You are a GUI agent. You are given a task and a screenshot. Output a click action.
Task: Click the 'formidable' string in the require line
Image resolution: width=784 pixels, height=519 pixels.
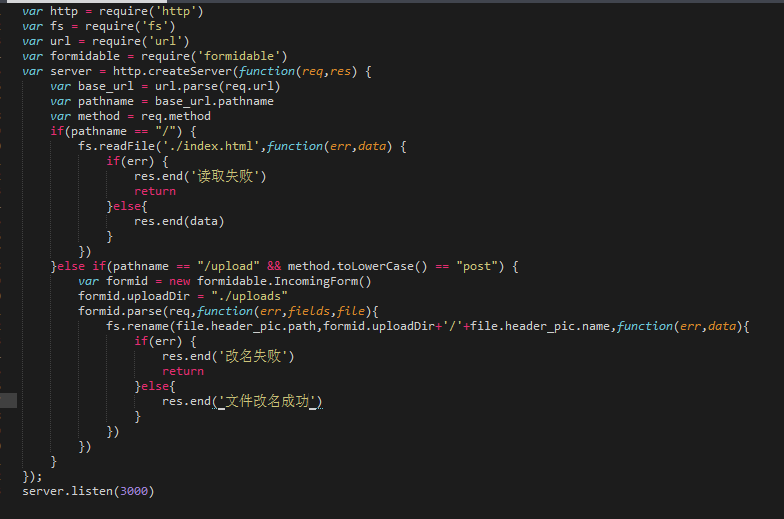240,56
